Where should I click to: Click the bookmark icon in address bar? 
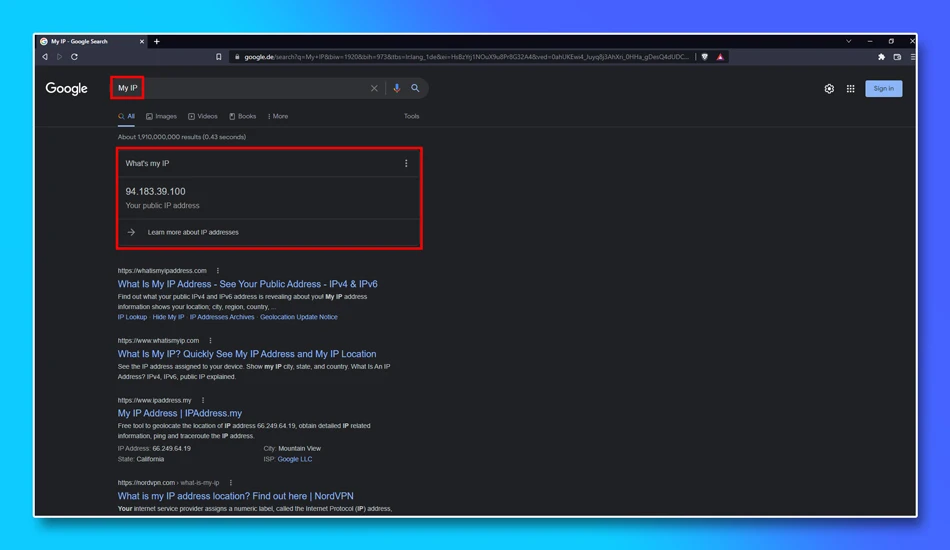[x=219, y=57]
